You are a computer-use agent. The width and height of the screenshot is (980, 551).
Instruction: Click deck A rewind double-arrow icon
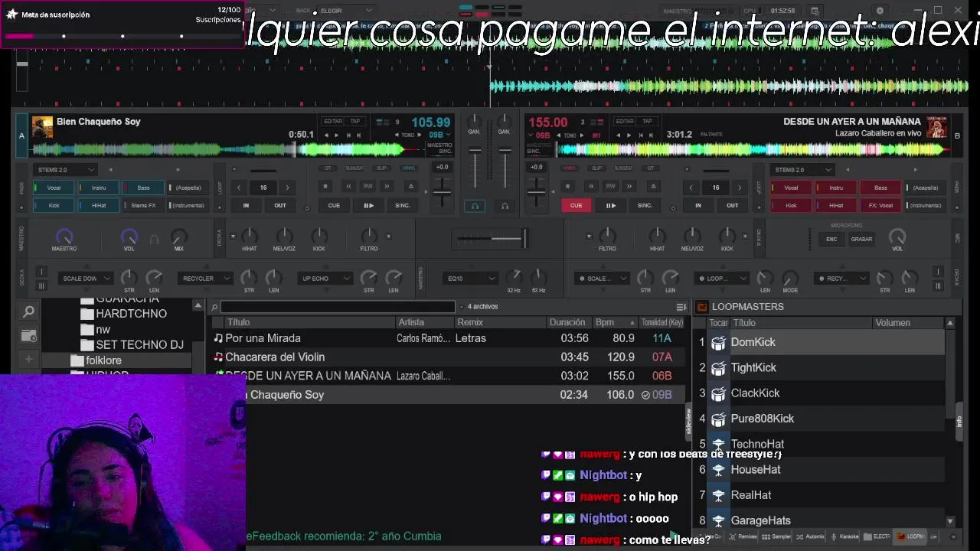coord(348,186)
